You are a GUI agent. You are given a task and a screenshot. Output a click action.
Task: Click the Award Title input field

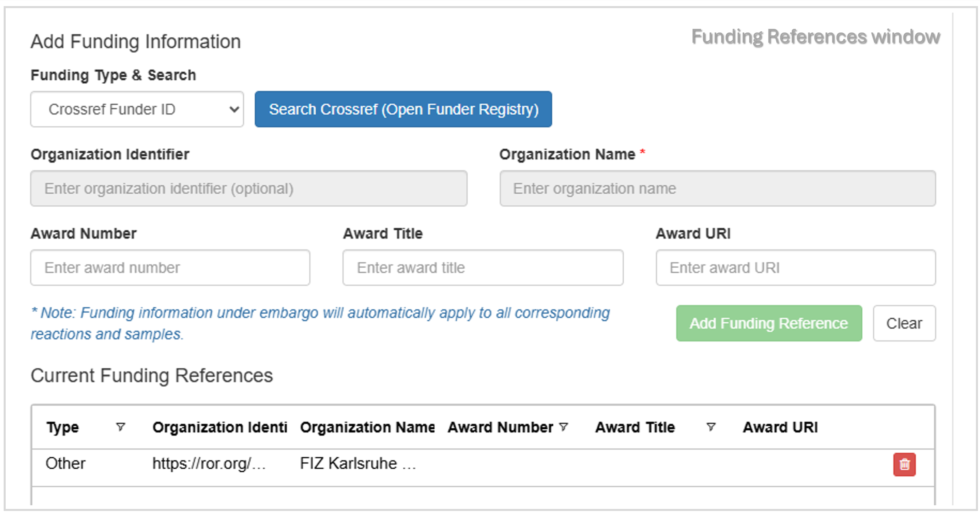pyautogui.click(x=482, y=267)
